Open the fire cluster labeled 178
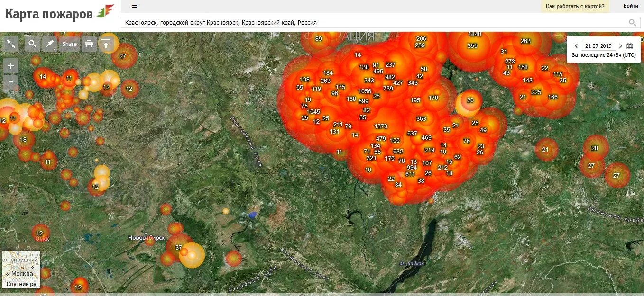Screen dimensions: 644x296 pyautogui.click(x=433, y=98)
